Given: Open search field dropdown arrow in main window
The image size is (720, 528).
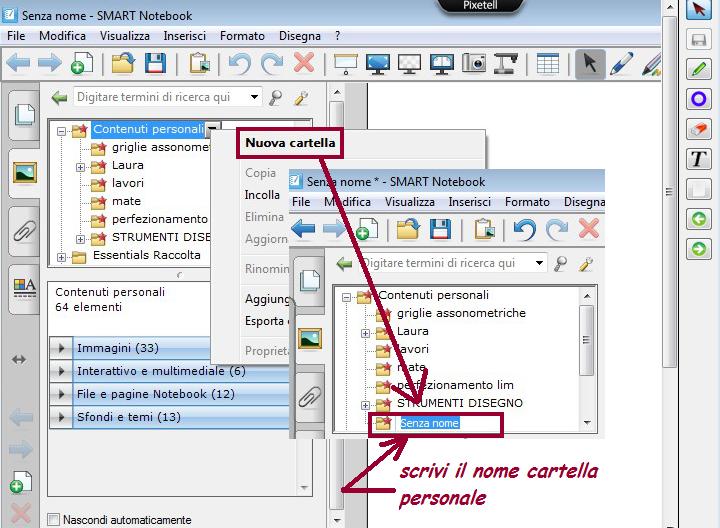Looking at the screenshot, I should pyautogui.click(x=254, y=97).
